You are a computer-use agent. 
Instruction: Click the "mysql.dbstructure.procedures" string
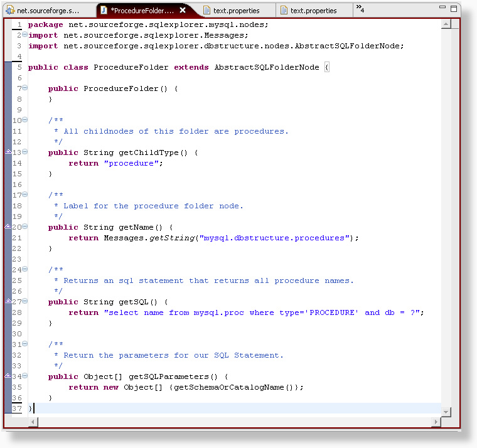(274, 238)
